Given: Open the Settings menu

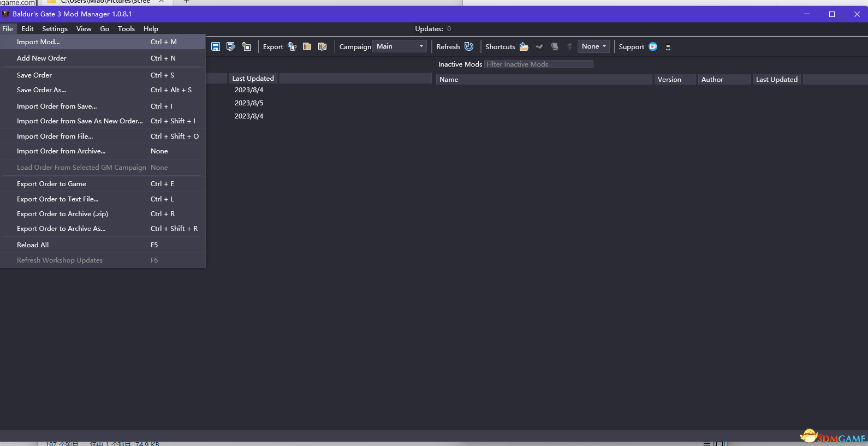Looking at the screenshot, I should [55, 29].
